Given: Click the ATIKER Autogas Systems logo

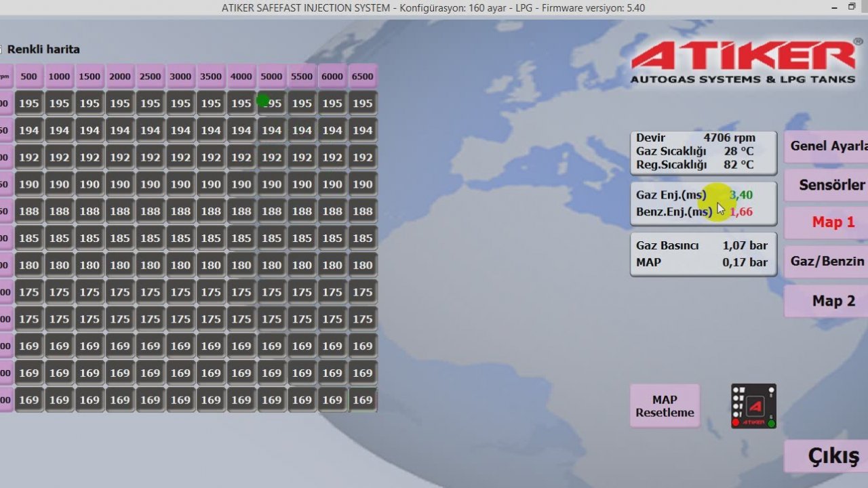Looking at the screenshot, I should tap(746, 62).
